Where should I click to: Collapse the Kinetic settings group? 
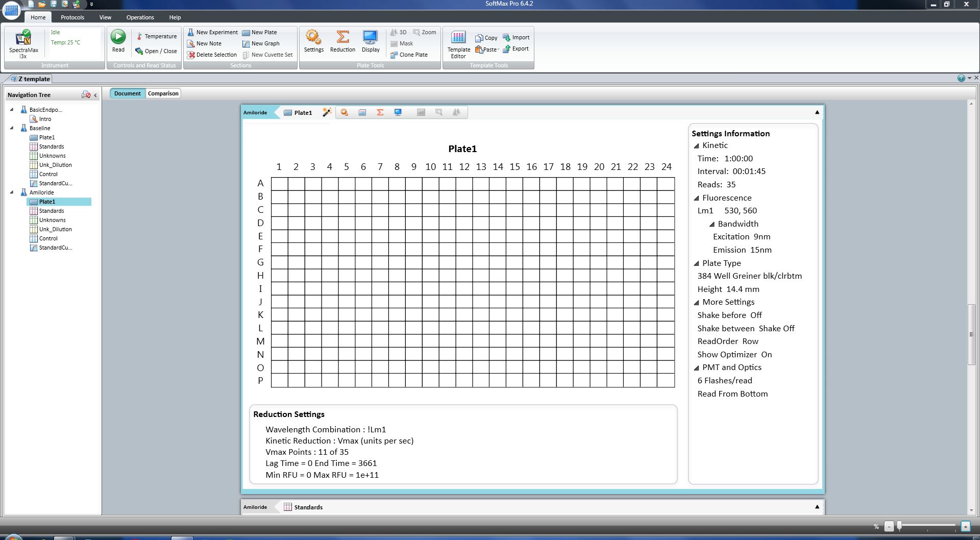pyautogui.click(x=696, y=146)
